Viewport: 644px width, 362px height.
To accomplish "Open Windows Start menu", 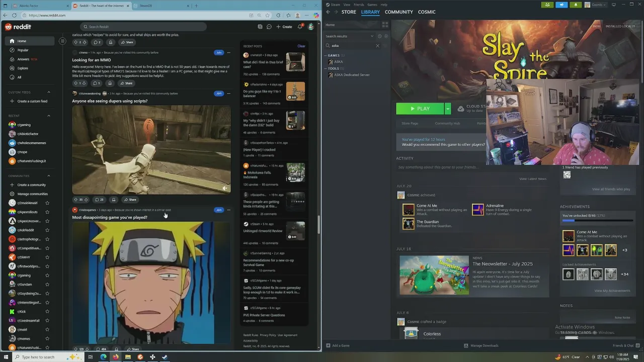I will [x=7, y=357].
